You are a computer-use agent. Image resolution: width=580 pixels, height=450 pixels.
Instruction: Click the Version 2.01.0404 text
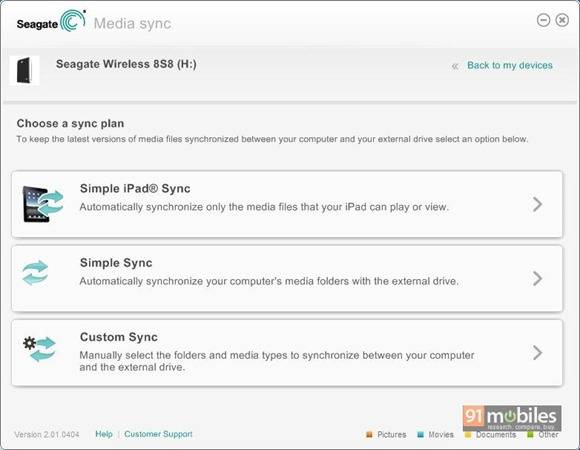point(47,434)
